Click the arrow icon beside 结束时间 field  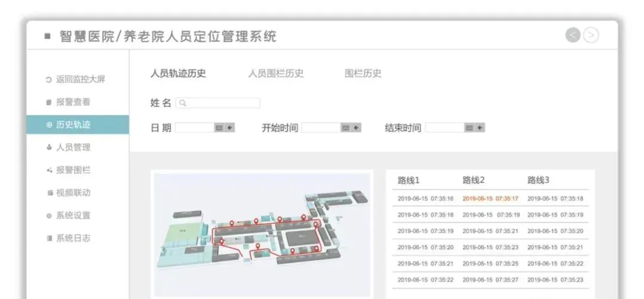tap(480, 127)
